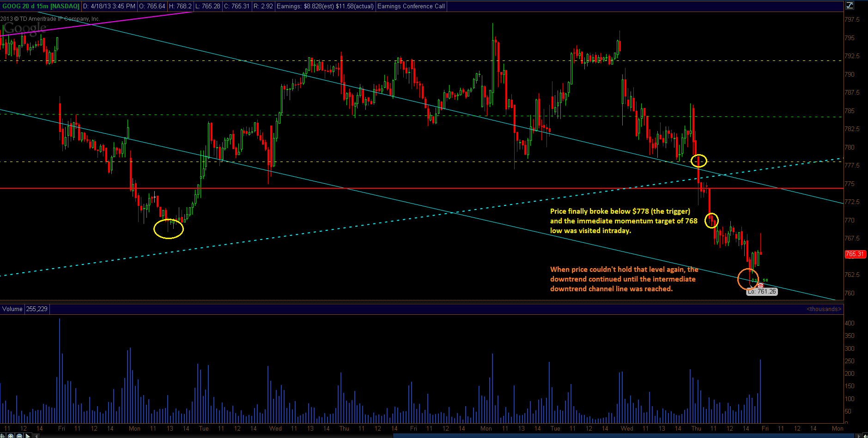This screenshot has width=868, height=438.
Task: Click the zoom out minus icon
Action: pos(19,436)
